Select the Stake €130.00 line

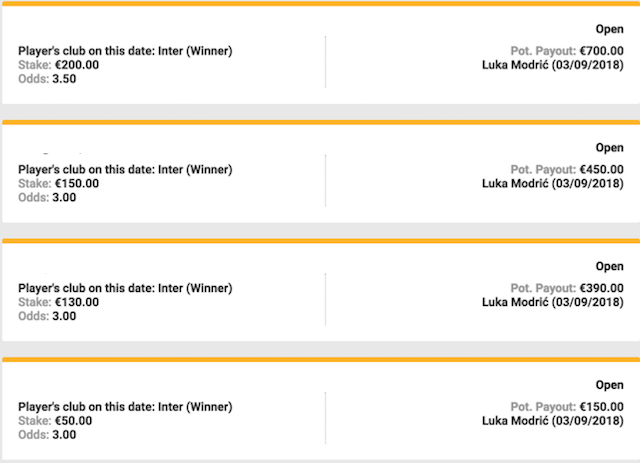coord(59,302)
